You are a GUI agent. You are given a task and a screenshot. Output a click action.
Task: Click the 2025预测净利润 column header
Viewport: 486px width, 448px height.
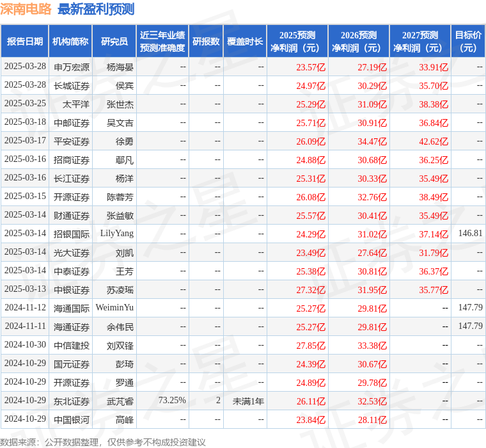click(297, 42)
